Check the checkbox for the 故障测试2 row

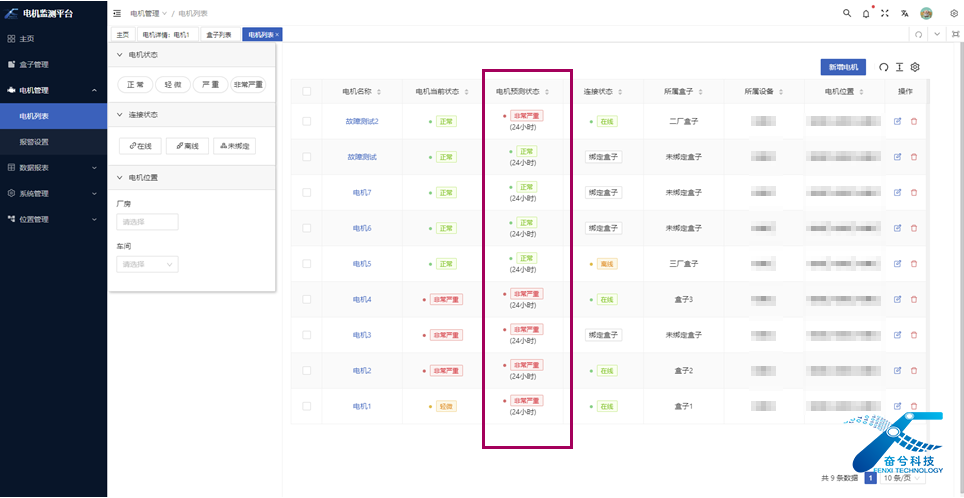tap(307, 121)
